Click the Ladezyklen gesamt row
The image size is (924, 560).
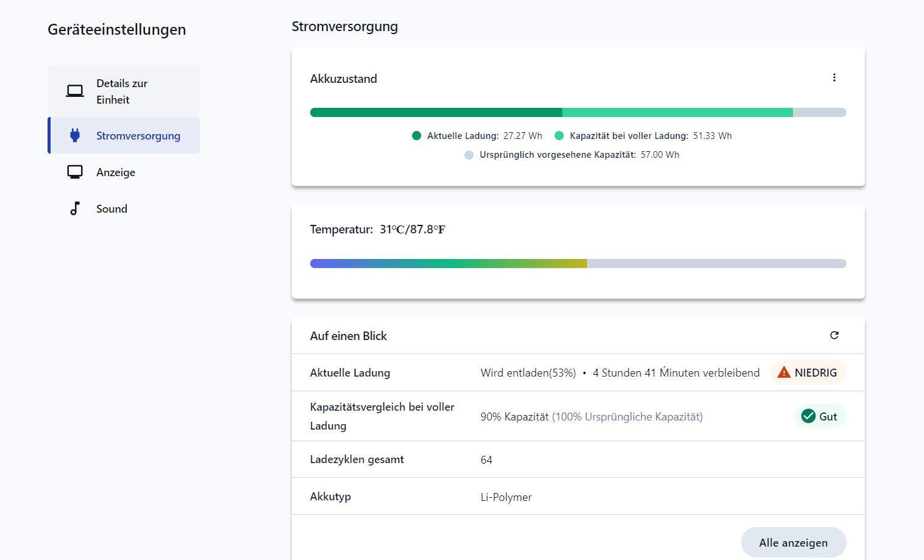(x=578, y=459)
